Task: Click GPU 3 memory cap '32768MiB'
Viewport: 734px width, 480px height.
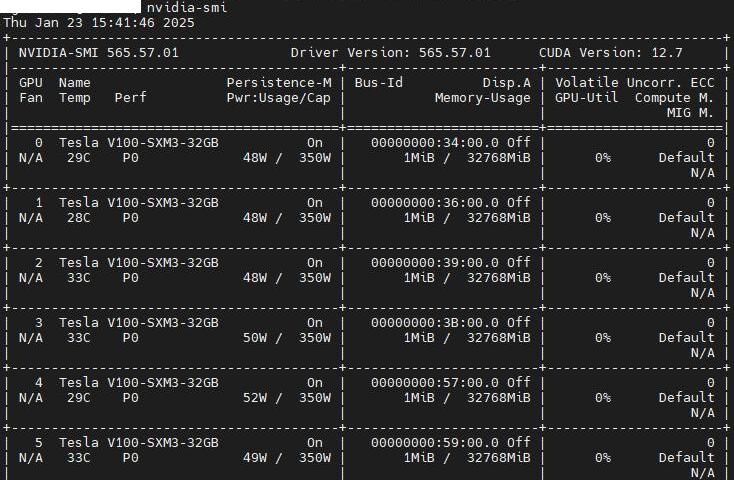Action: [x=499, y=337]
